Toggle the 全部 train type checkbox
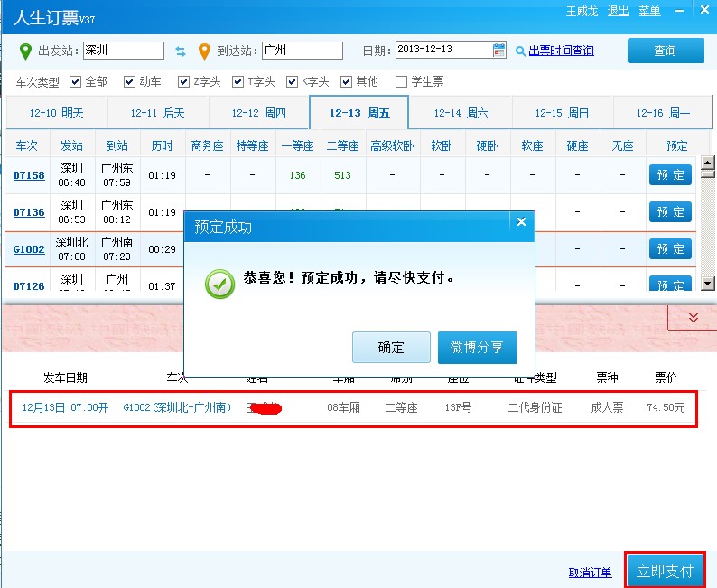 (75, 82)
